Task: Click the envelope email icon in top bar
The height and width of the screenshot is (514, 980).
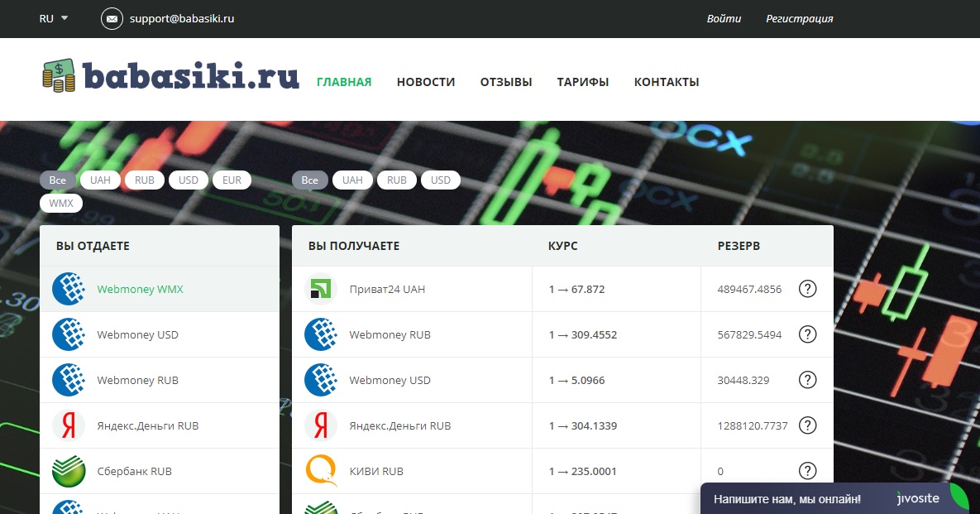Action: click(x=112, y=19)
